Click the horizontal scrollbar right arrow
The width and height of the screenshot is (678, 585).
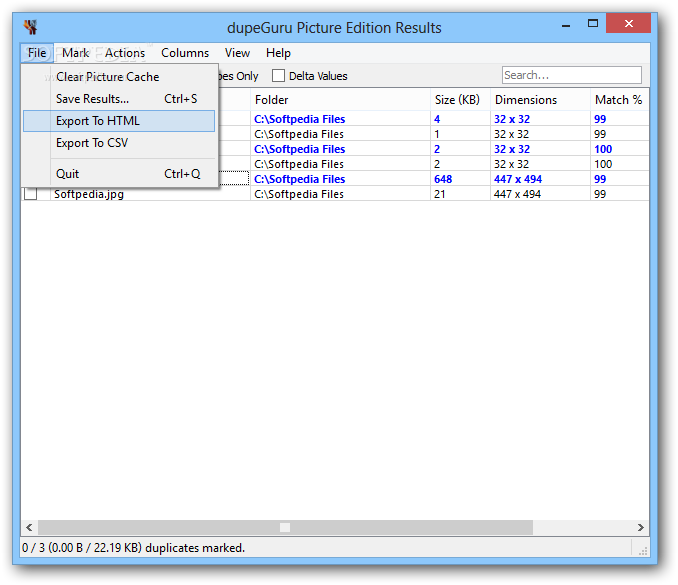(x=640, y=527)
